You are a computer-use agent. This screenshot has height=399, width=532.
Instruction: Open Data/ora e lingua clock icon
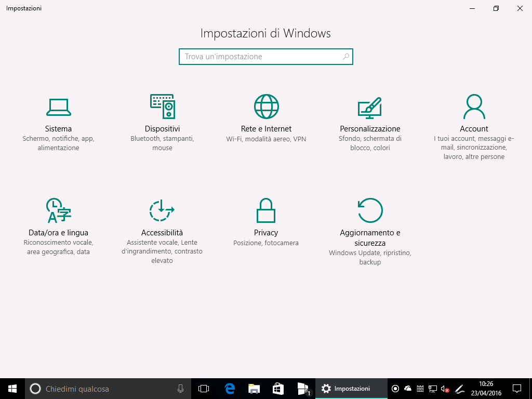point(58,210)
